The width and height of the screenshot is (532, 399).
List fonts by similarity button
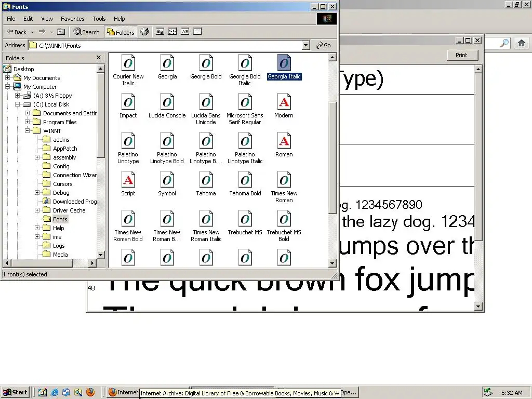(185, 32)
